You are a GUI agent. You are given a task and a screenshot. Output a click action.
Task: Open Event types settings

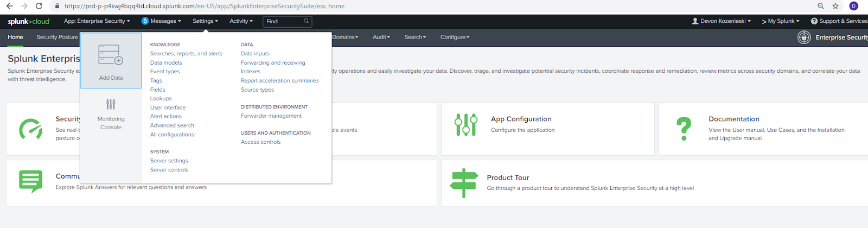coord(165,72)
